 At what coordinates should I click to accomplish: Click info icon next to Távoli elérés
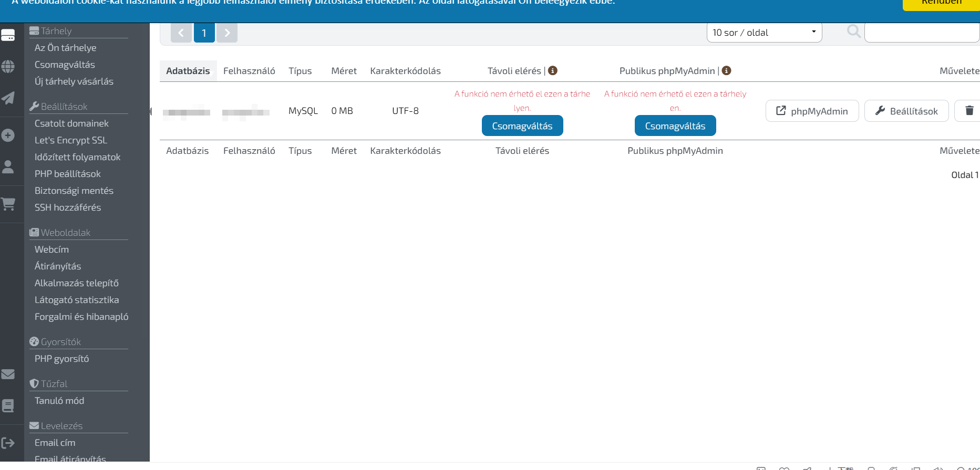(x=553, y=70)
